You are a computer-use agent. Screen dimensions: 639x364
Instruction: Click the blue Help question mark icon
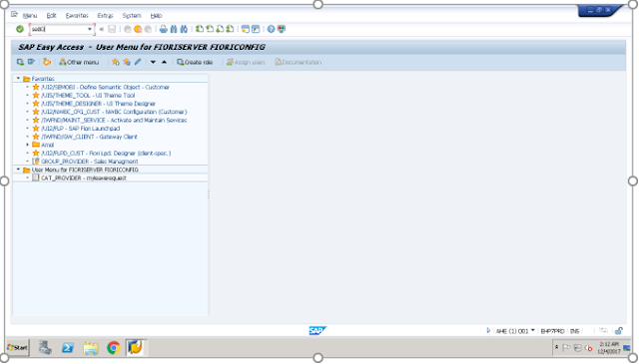(x=271, y=29)
